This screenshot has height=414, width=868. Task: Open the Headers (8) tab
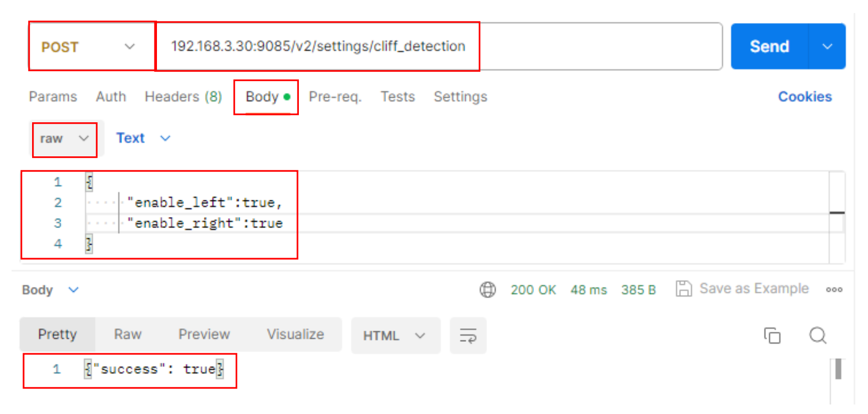(x=183, y=97)
